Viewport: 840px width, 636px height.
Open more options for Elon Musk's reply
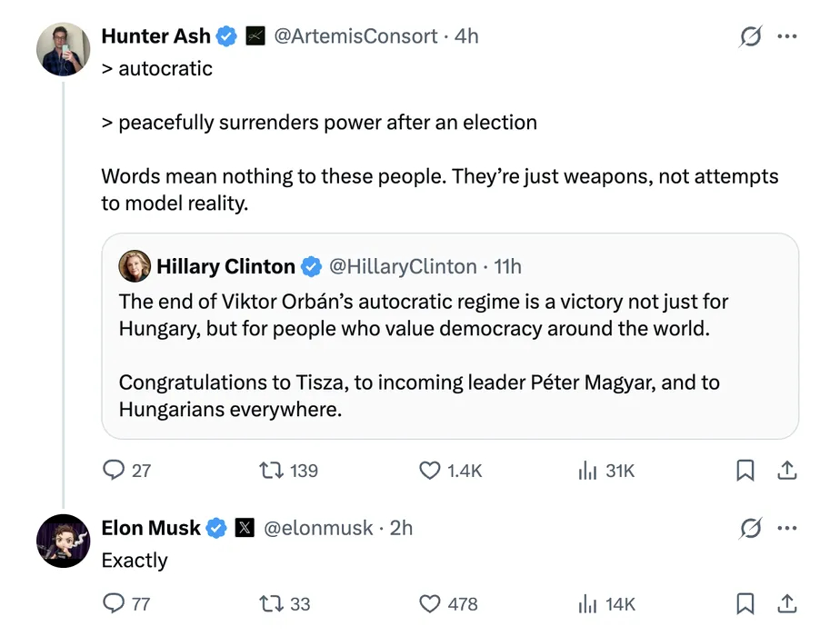coord(787,528)
